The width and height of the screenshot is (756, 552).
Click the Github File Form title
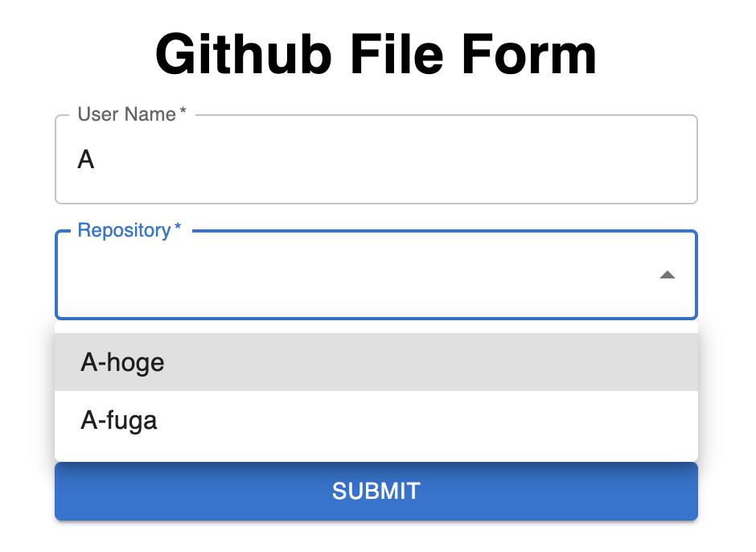[x=376, y=53]
